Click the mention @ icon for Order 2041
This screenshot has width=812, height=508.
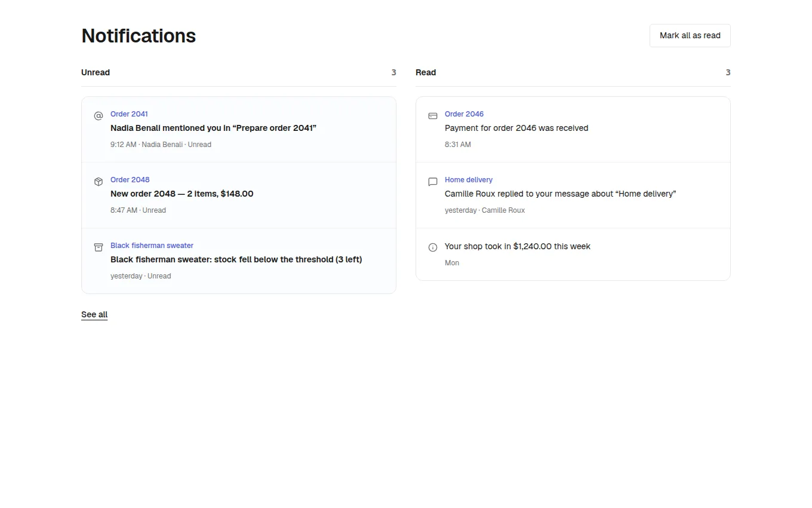[x=99, y=116]
